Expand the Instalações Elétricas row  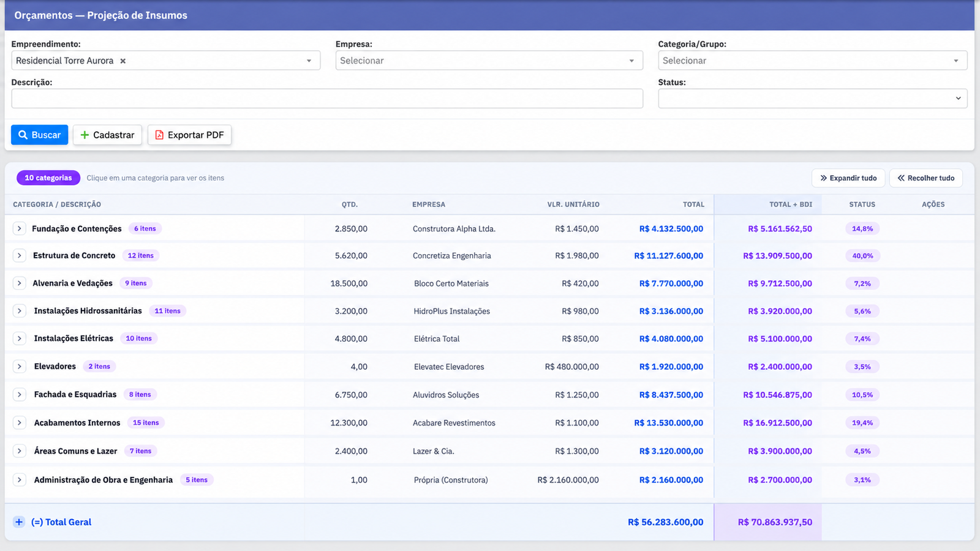pos(19,338)
